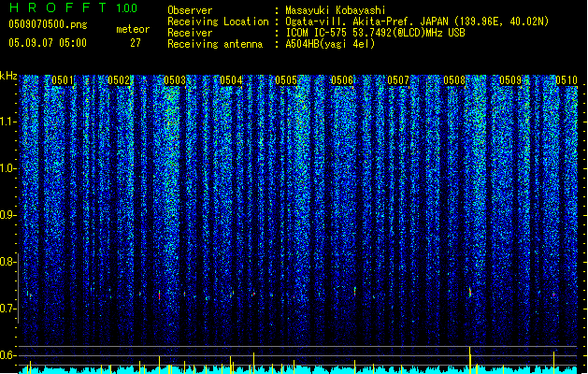Viewport: 588px width, 374px height.
Task: Click the 0503 time marker
Action: click(175, 80)
